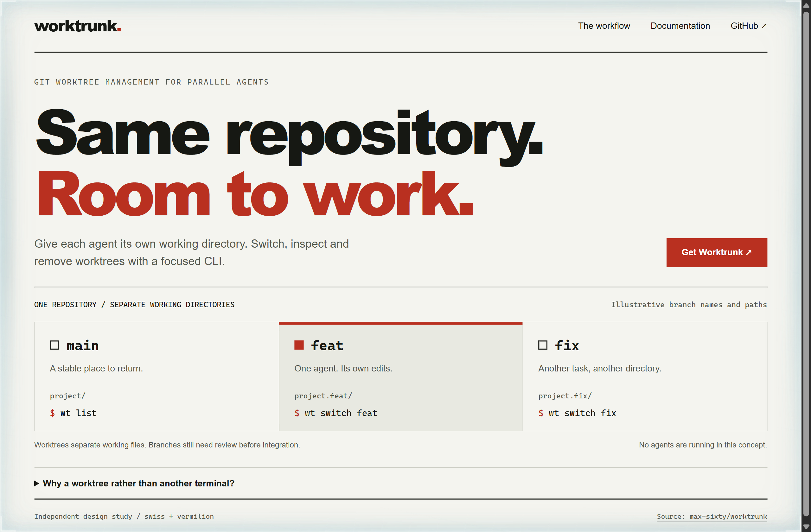Select the main worktree card heading
Viewport: 811px width, 532px height.
tap(83, 345)
